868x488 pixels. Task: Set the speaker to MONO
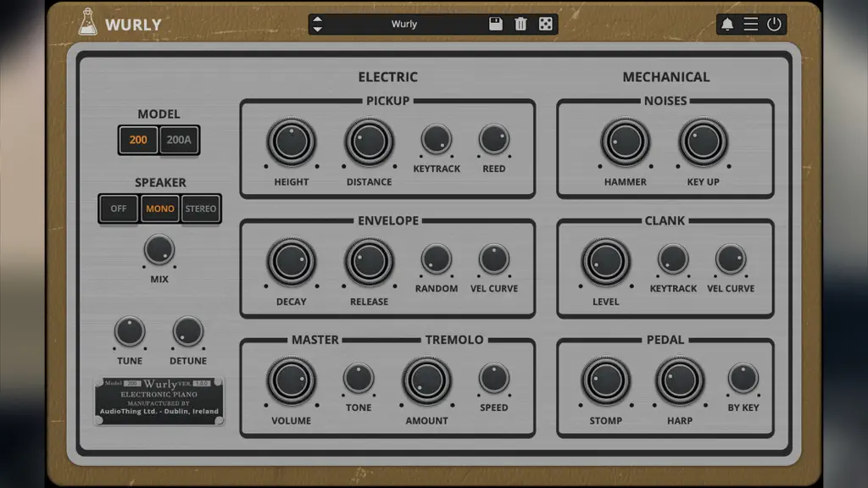(x=160, y=208)
